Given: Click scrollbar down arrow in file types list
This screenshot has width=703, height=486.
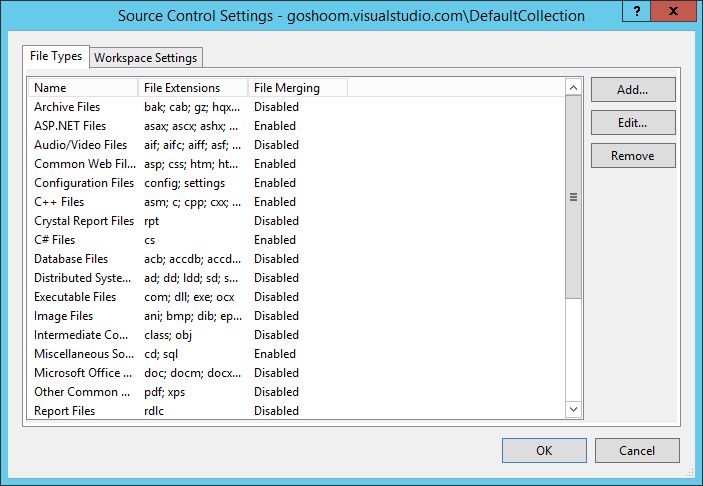Looking at the screenshot, I should (573, 409).
